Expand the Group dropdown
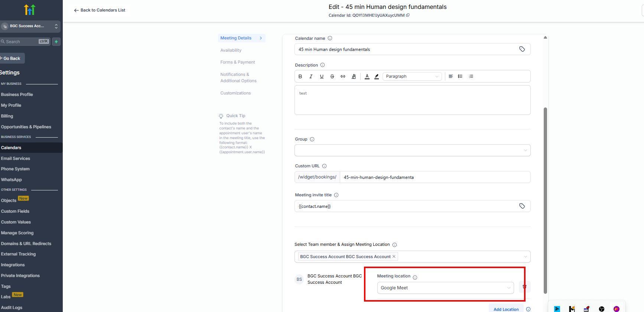 [x=412, y=150]
